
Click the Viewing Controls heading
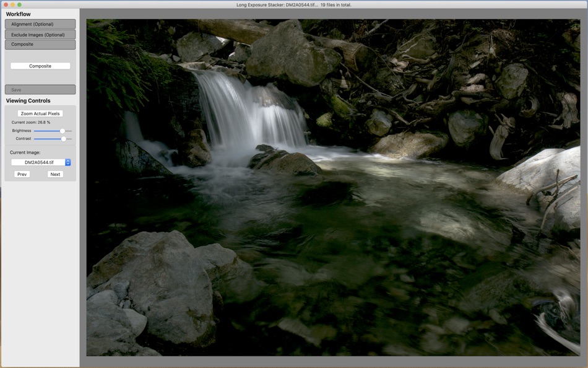tap(29, 100)
